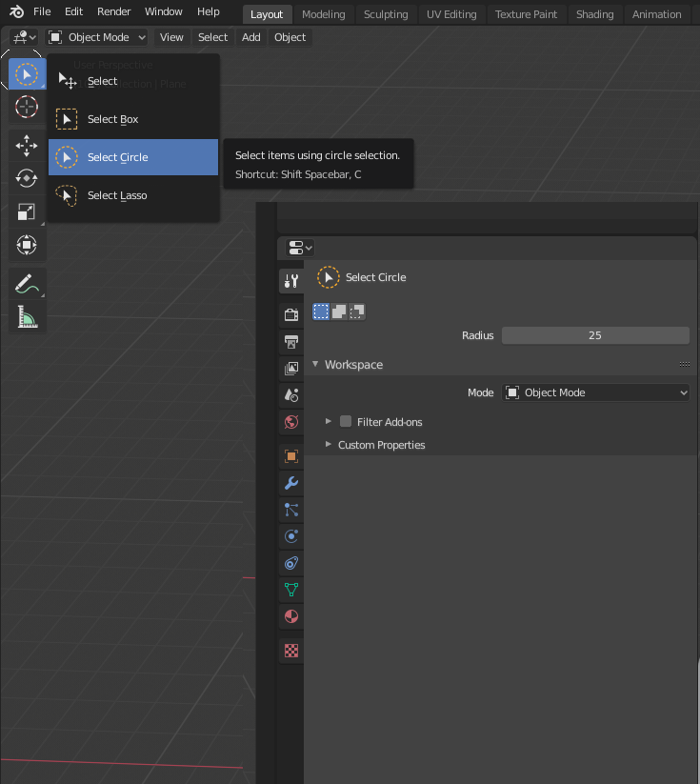Open the Scene properties tab
The width and height of the screenshot is (700, 784).
[x=291, y=395]
